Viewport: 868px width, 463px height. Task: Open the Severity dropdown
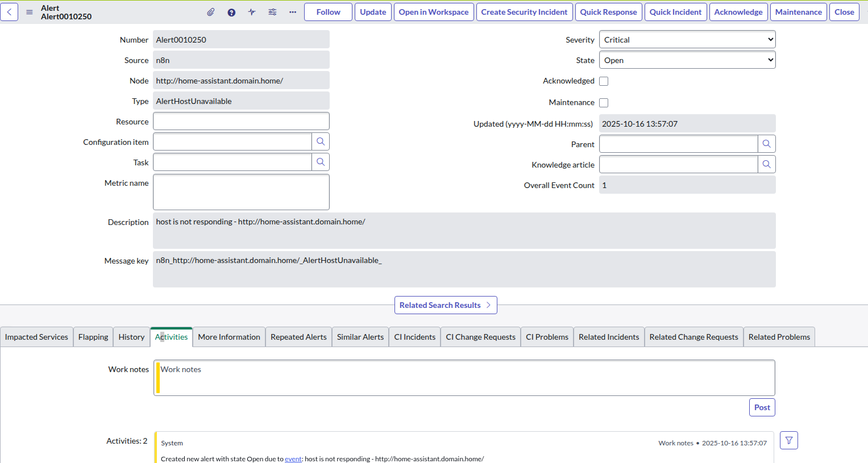tap(687, 40)
